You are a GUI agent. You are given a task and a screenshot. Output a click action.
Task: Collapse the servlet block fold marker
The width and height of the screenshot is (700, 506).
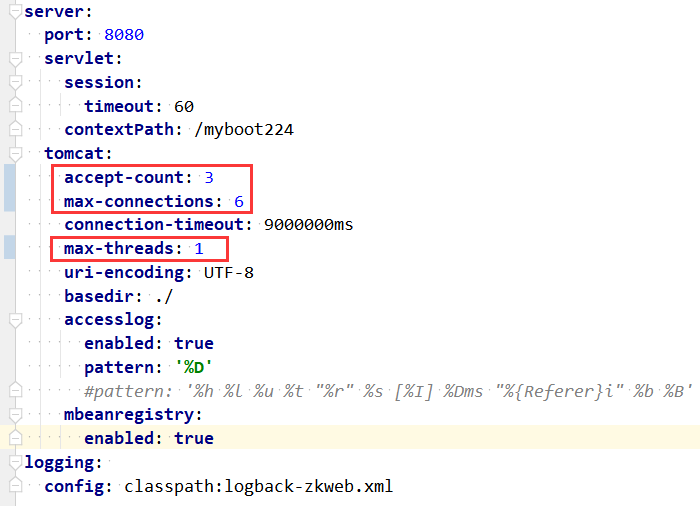point(15,59)
